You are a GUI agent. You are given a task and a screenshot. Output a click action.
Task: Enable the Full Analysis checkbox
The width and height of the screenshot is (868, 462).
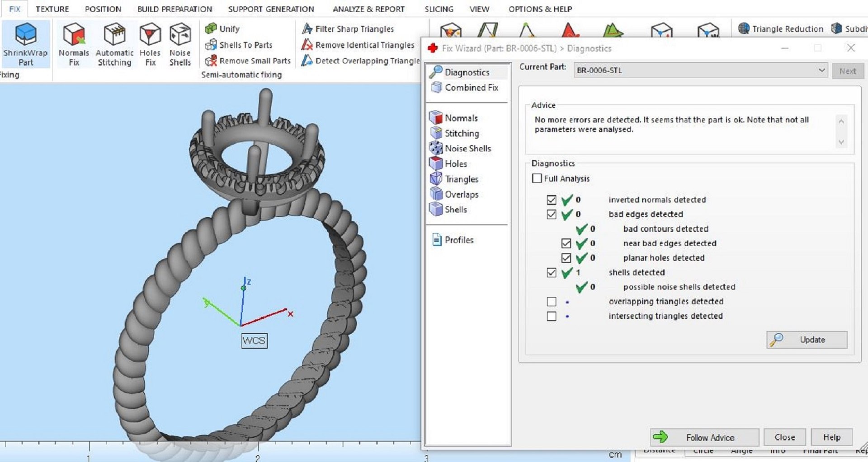pyautogui.click(x=537, y=178)
